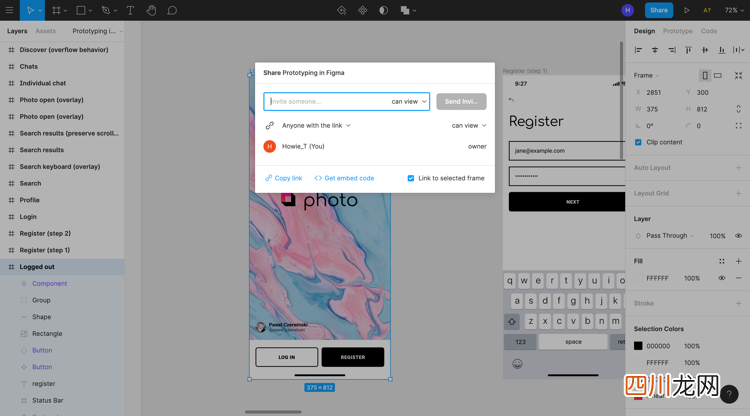This screenshot has height=416, width=750.
Task: Click the Reset instance icon in the toolbar
Action: [342, 10]
